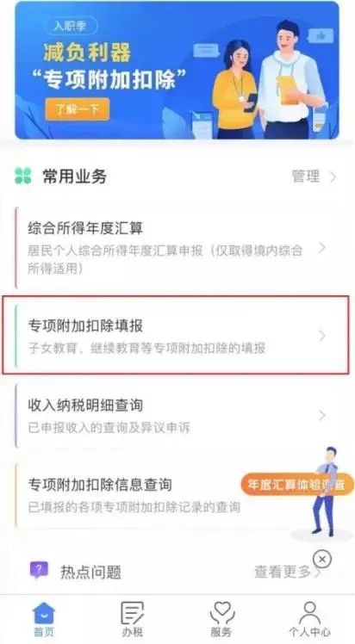This screenshot has height=644, width=355.
Task: Select 专项附加扣除填报 entry title
Action: [85, 326]
